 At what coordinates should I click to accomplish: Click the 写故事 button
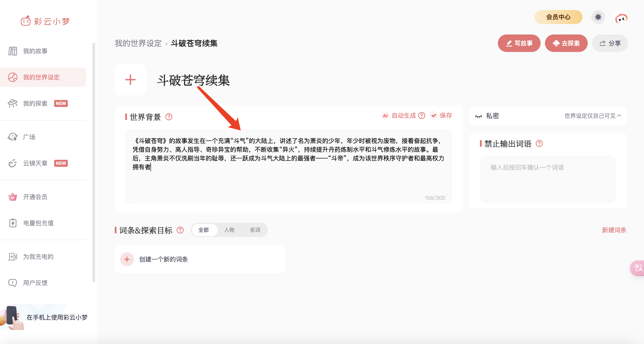pos(519,43)
